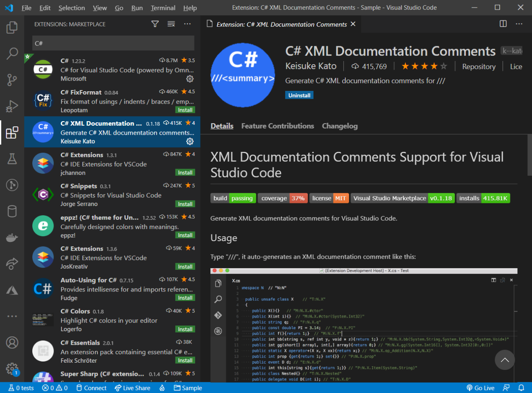532x393 pixels.
Task: Open the database view icon in activity bar
Action: click(12, 211)
